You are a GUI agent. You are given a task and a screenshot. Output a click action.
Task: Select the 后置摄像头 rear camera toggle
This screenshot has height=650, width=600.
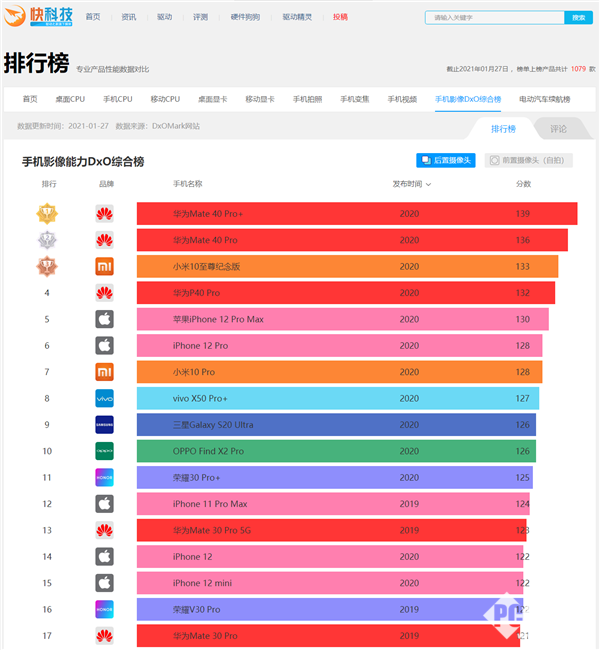tap(446, 160)
